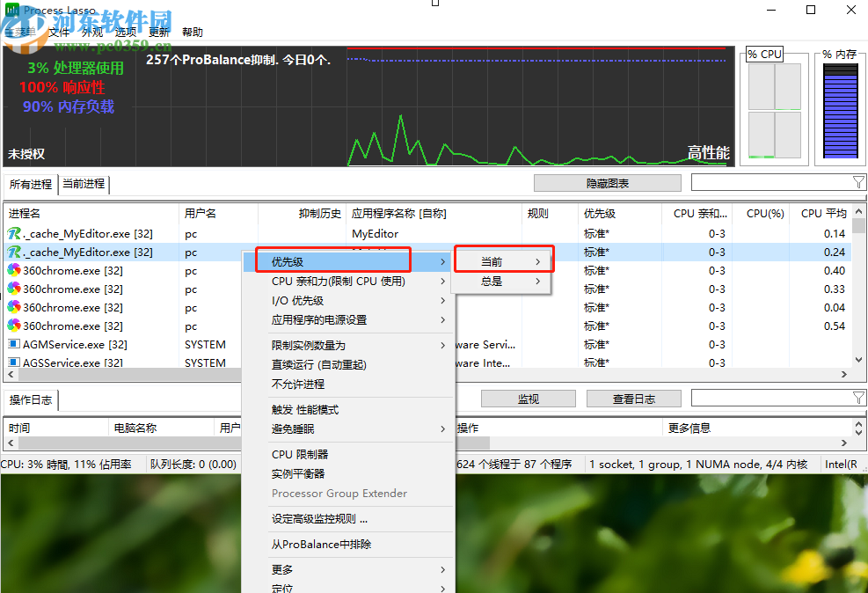Open the 帮助 menu in the menu bar

(192, 33)
